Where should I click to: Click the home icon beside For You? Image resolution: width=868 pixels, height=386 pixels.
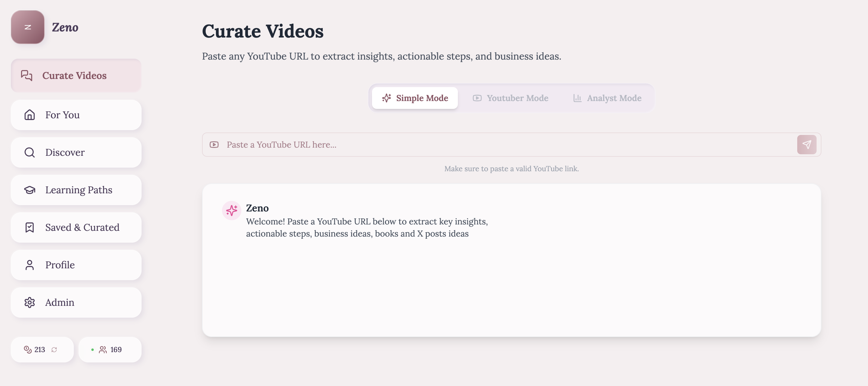click(30, 115)
